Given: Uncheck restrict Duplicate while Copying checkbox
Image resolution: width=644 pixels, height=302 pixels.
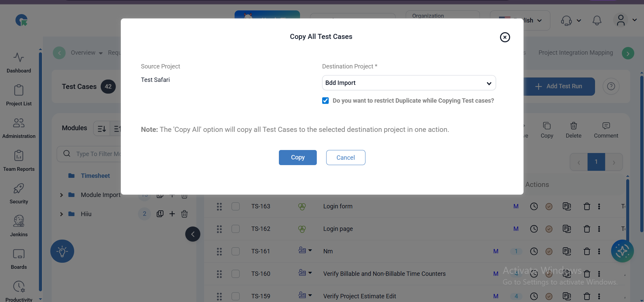Looking at the screenshot, I should pos(326,101).
